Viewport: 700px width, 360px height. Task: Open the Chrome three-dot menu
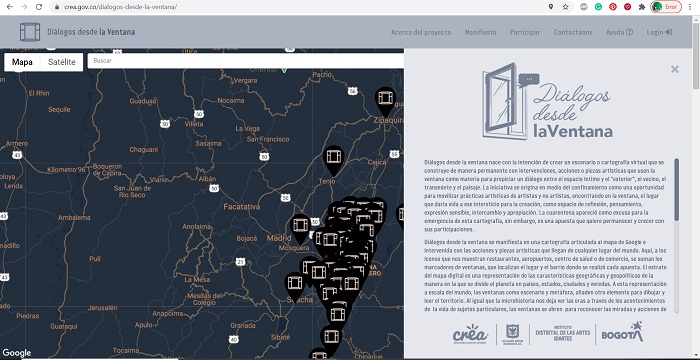691,7
